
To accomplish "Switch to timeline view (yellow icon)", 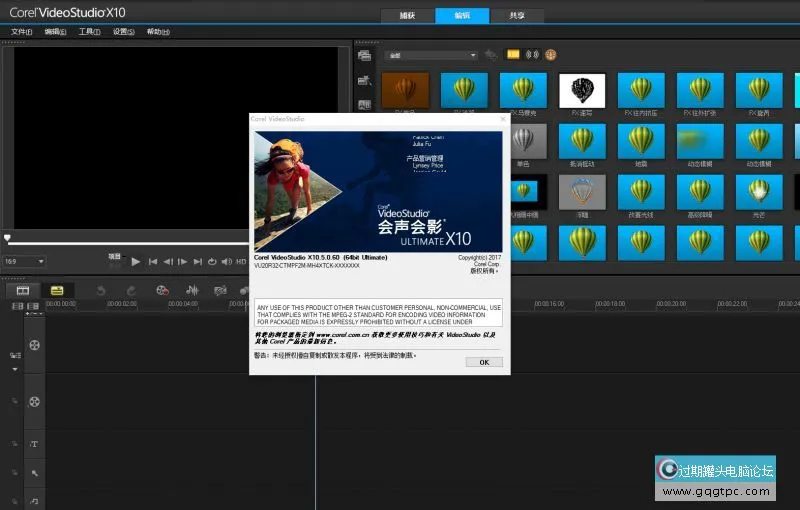I will 57,291.
